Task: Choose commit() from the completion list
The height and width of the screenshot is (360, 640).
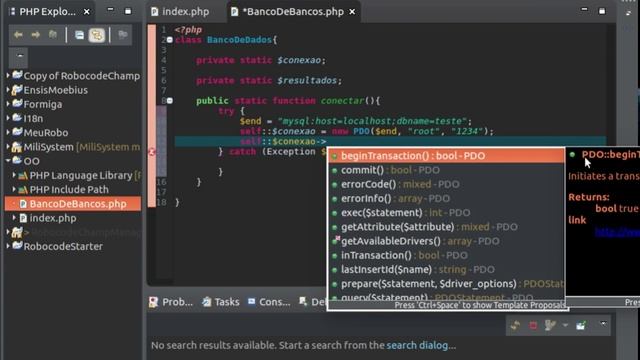Action: click(x=446, y=170)
